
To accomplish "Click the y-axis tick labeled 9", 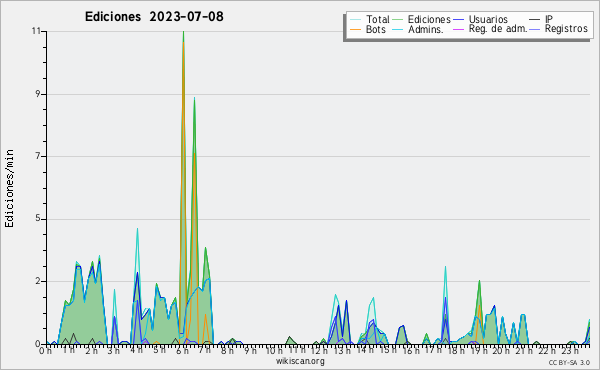I will click(x=39, y=94).
